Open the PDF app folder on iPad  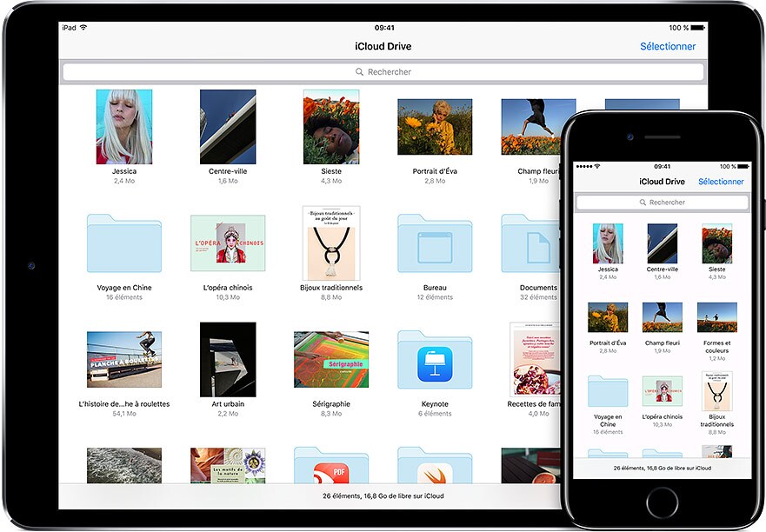point(331,465)
